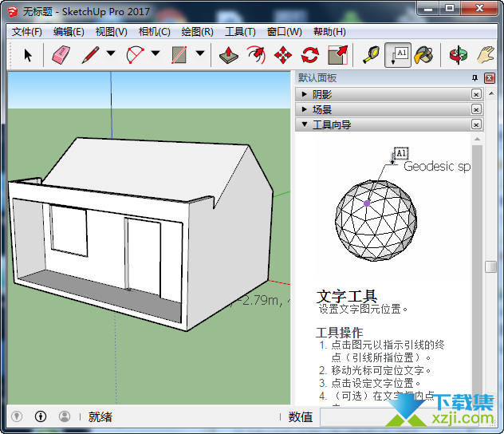Image resolution: width=504 pixels, height=434 pixels.
Task: Pick the Eraser tool
Action: click(x=61, y=54)
